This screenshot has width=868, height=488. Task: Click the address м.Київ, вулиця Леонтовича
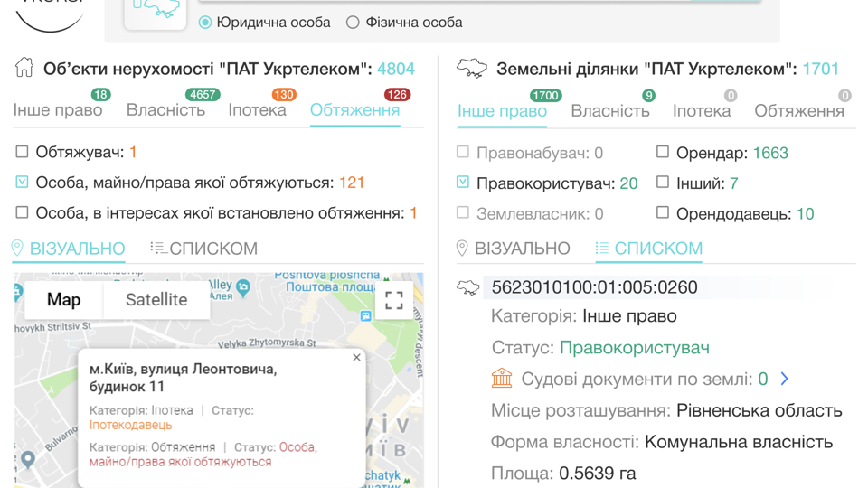(183, 378)
